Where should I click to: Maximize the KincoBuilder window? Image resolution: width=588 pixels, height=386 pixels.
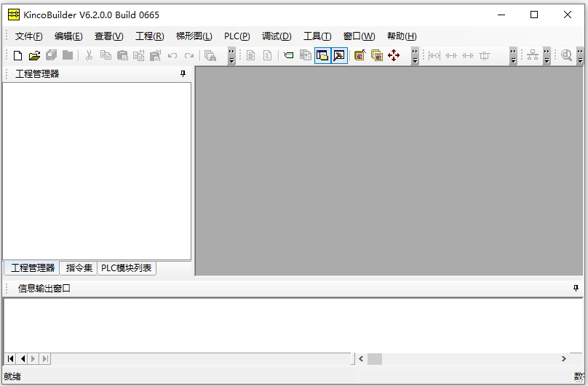coord(534,15)
